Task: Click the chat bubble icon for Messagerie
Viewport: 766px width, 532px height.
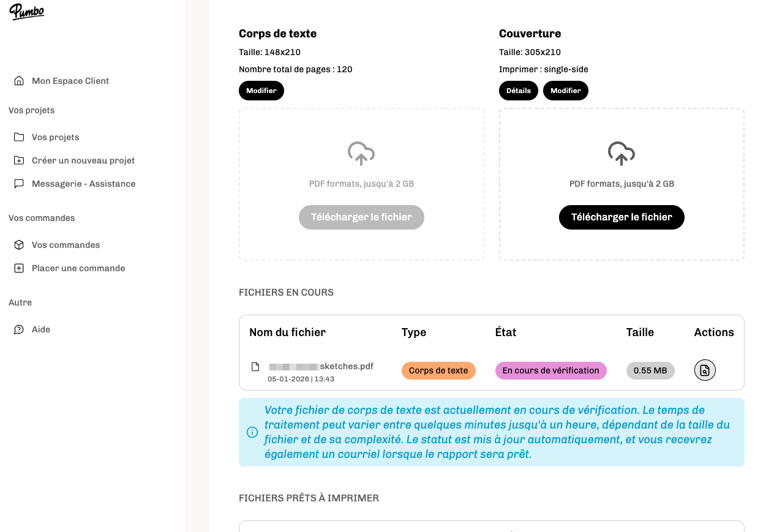Action: tap(19, 184)
